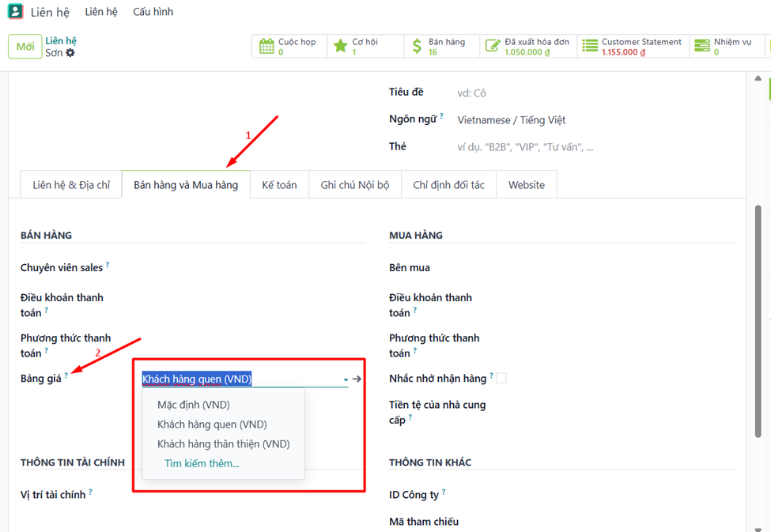Click the vertical scrollbar of the form
Screen dimensions: 771x532
[x=758, y=316]
